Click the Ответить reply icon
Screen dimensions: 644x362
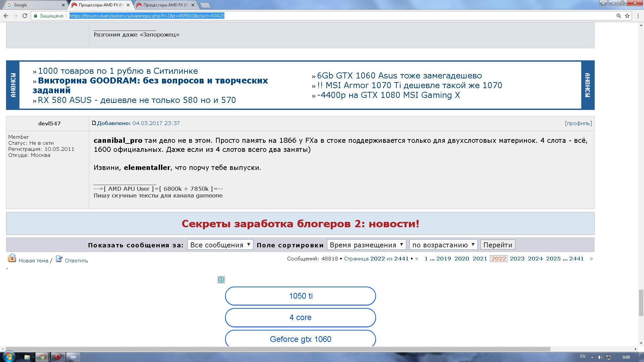(x=59, y=259)
